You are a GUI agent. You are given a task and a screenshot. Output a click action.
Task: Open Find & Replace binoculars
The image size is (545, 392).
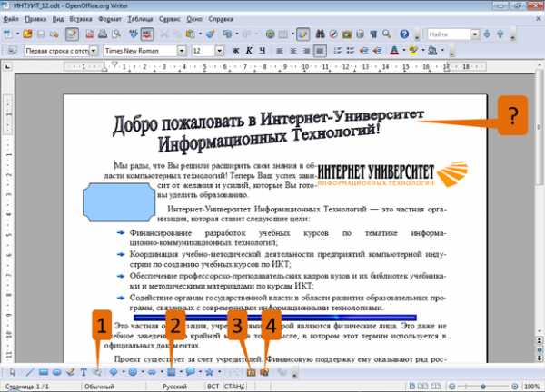click(320, 34)
